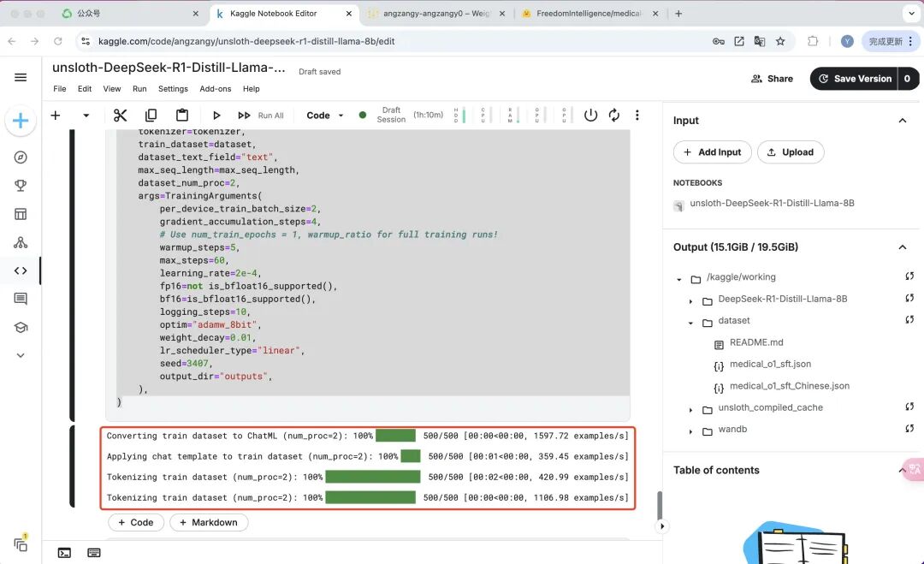Collapse the /kaggle/working folder
This screenshot has height=564, width=924.
tap(679, 279)
